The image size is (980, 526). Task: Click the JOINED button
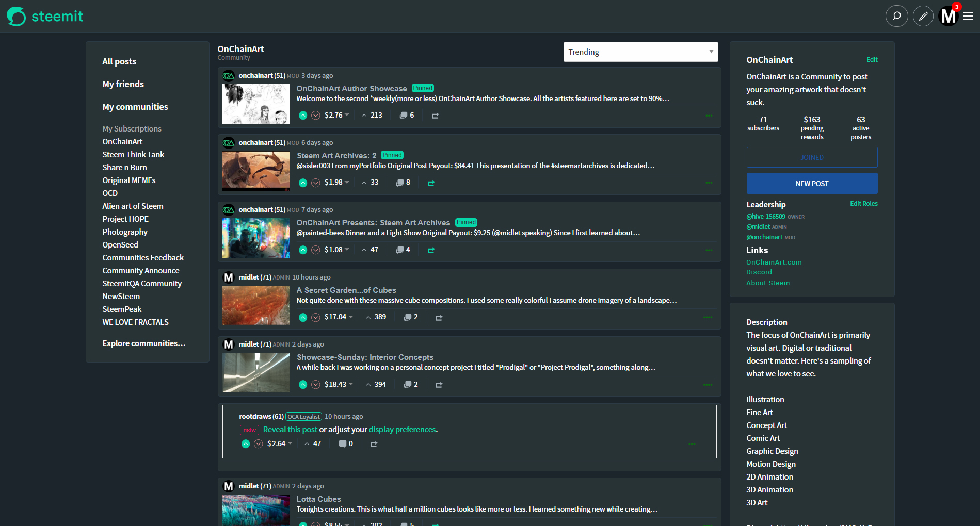[x=812, y=157]
